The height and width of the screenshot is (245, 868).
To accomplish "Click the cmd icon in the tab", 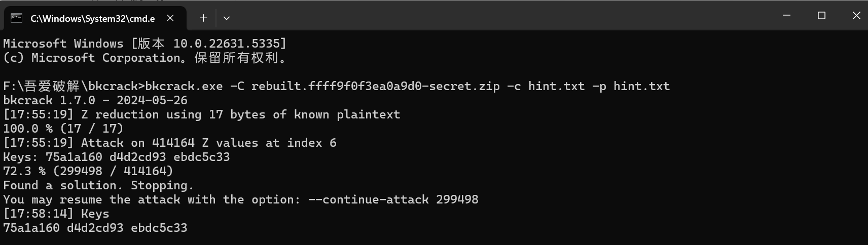I will [17, 18].
